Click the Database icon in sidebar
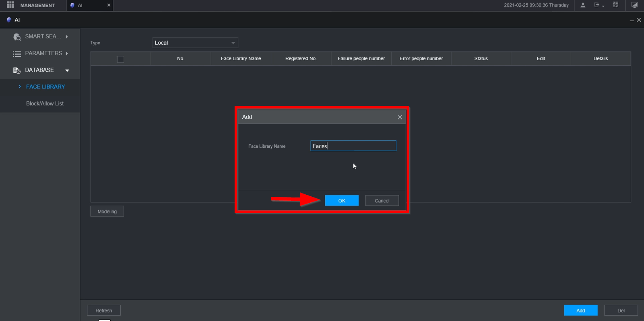Viewport: 644px width, 321px height. click(x=17, y=70)
